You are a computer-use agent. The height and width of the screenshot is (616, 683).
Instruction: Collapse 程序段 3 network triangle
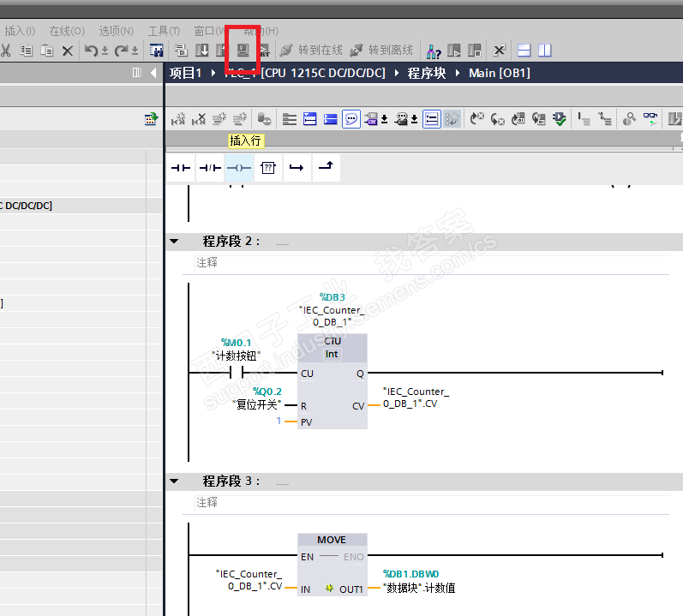click(174, 481)
